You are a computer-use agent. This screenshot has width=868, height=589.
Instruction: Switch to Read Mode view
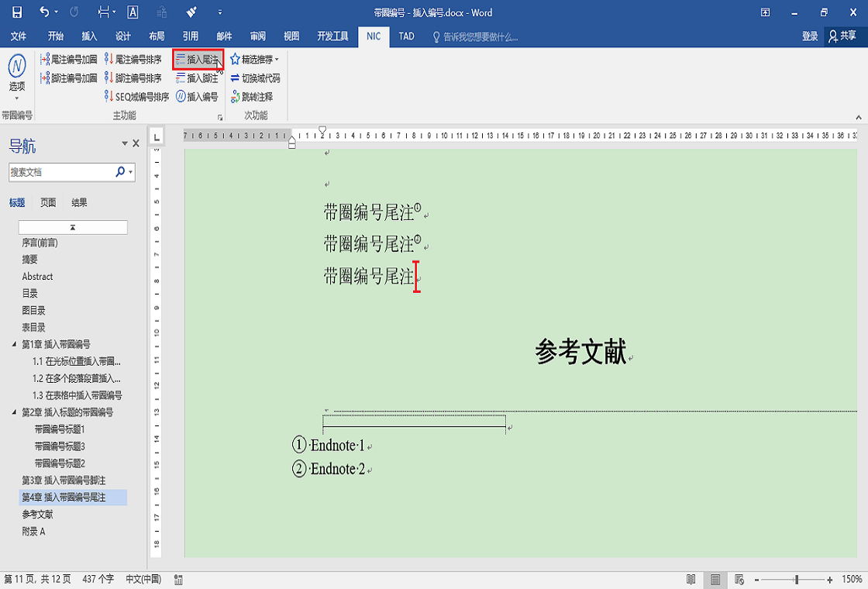coord(691,580)
